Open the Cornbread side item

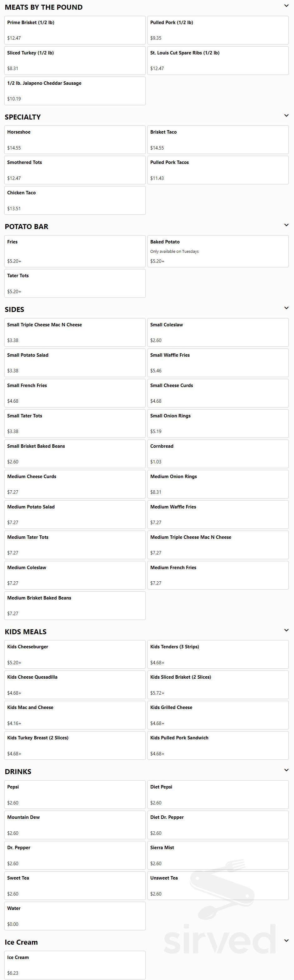218,453
